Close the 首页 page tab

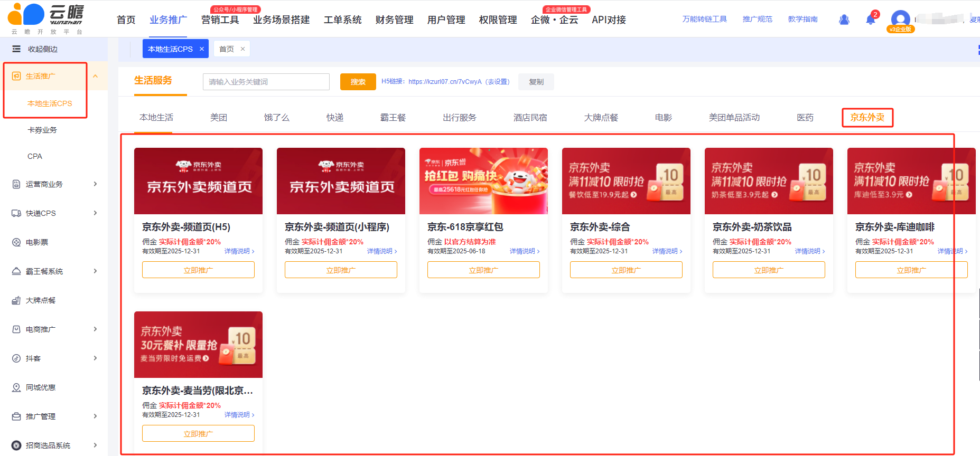243,49
